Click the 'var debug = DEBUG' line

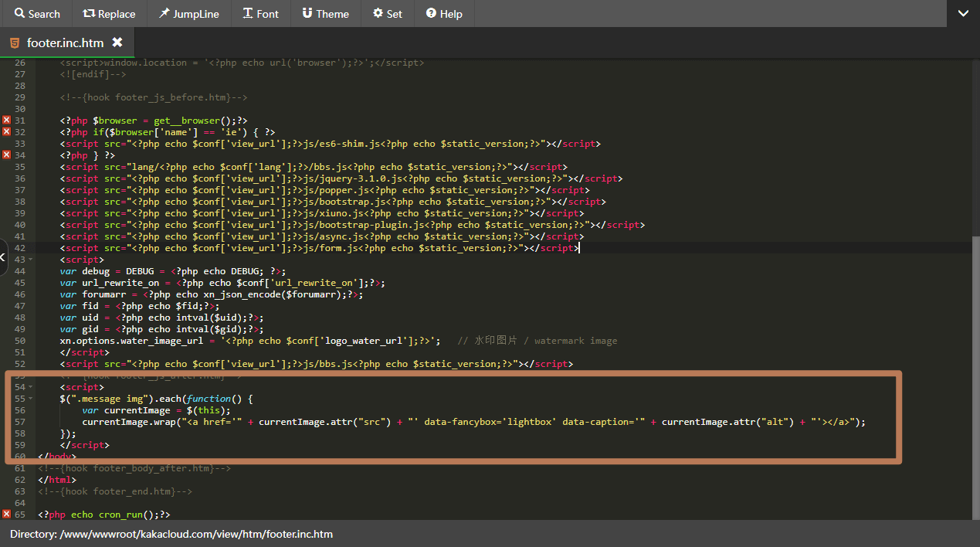tap(173, 271)
